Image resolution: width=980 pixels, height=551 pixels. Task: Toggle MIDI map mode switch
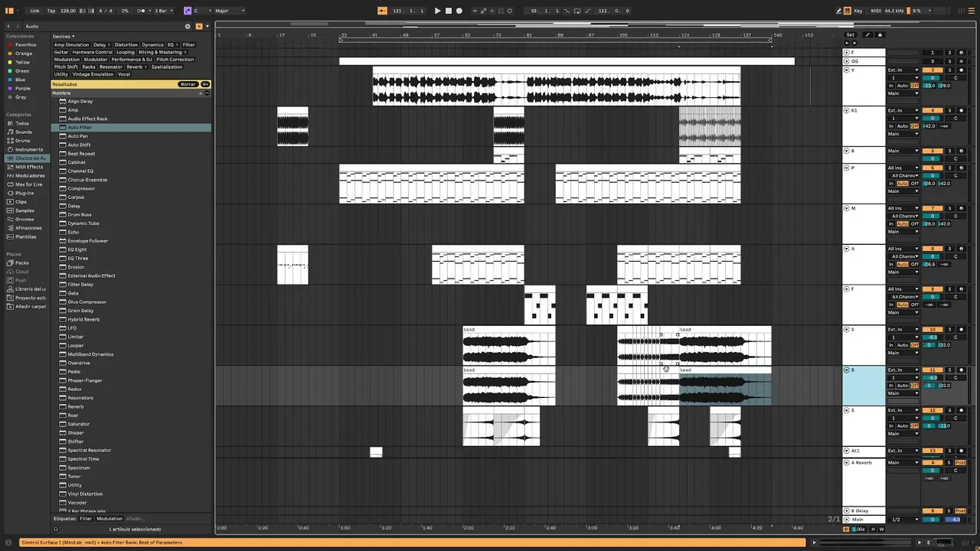pos(876,11)
